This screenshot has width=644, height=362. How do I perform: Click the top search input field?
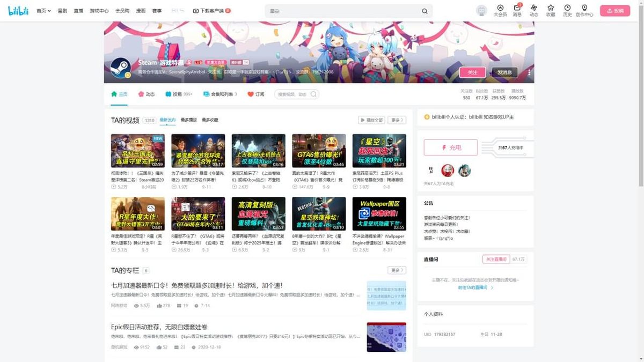click(x=343, y=11)
